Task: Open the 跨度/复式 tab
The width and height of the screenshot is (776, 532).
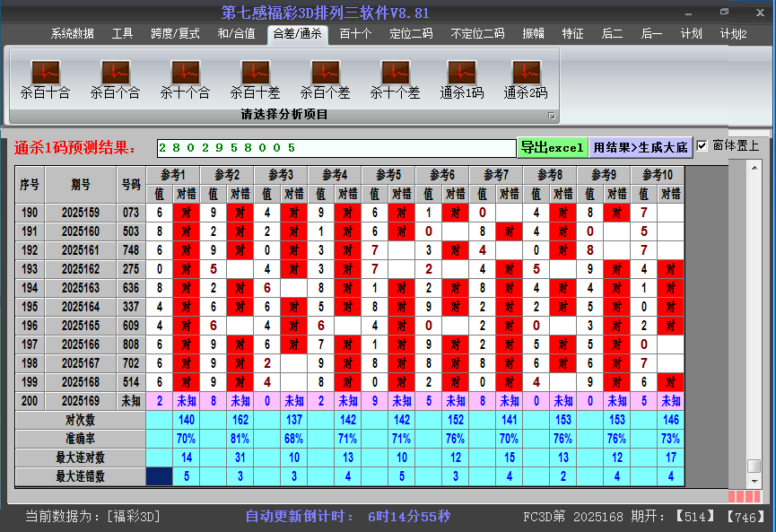Action: 175,34
